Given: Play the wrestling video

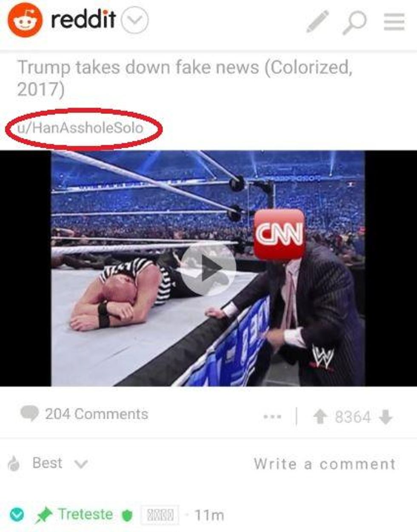Looking at the screenshot, I should coord(208,268).
